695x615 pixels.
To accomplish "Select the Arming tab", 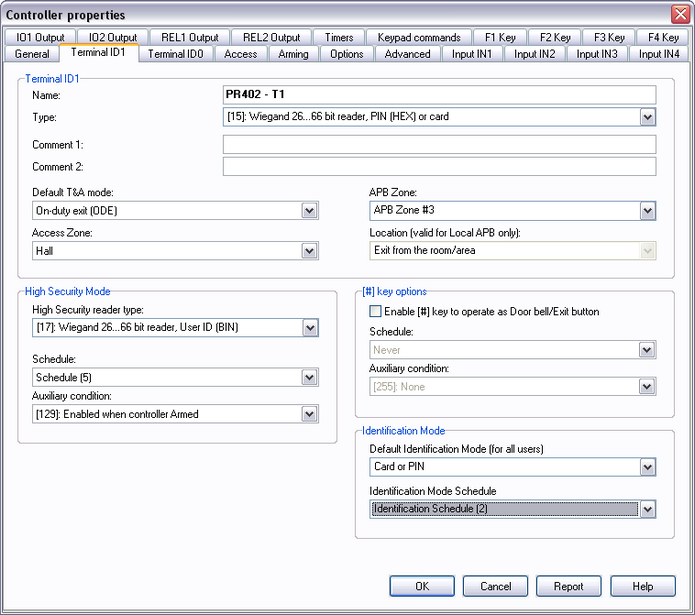I will pos(292,54).
